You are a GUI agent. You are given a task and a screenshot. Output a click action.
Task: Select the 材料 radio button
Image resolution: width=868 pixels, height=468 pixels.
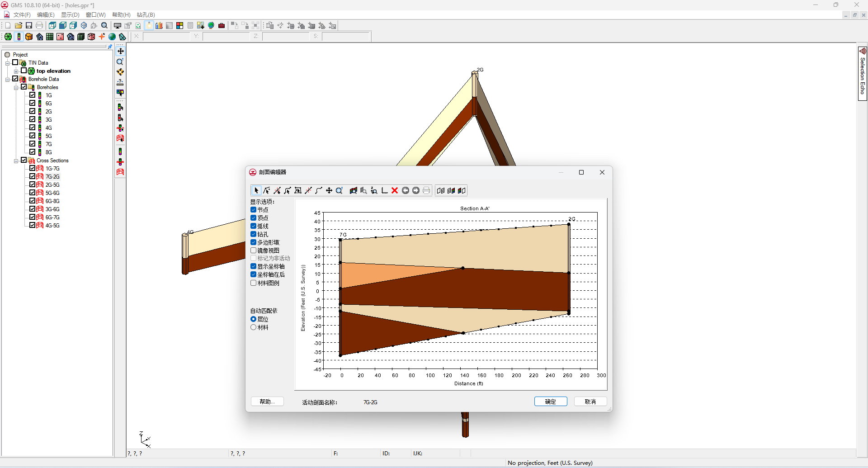click(254, 327)
